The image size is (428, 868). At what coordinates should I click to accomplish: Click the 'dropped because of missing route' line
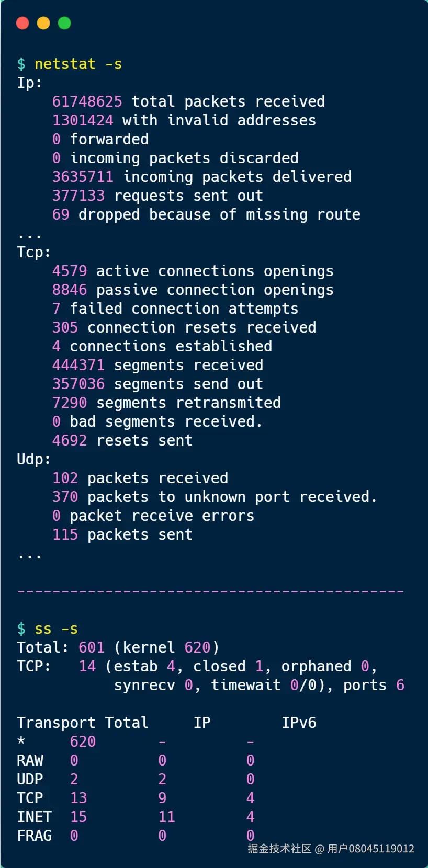click(x=206, y=214)
